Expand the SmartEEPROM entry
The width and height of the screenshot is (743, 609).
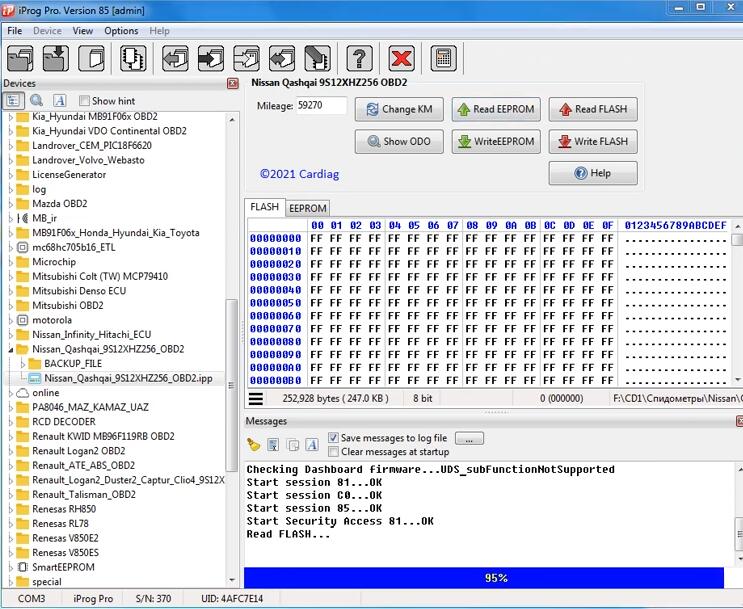tap(10, 567)
